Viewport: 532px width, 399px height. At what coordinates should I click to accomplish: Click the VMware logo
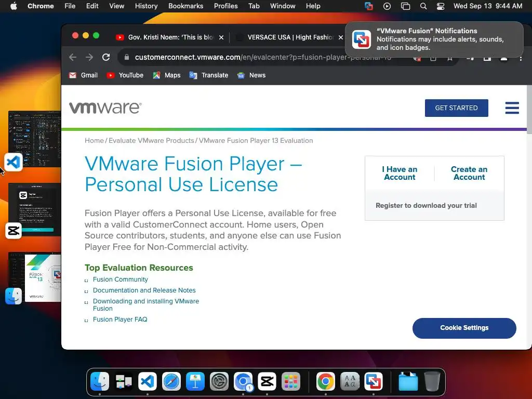coord(105,108)
